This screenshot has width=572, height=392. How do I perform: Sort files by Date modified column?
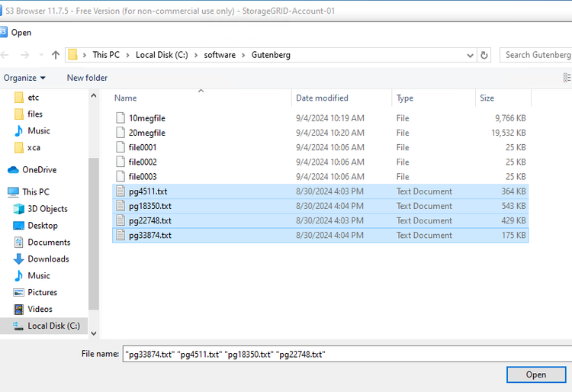click(322, 98)
